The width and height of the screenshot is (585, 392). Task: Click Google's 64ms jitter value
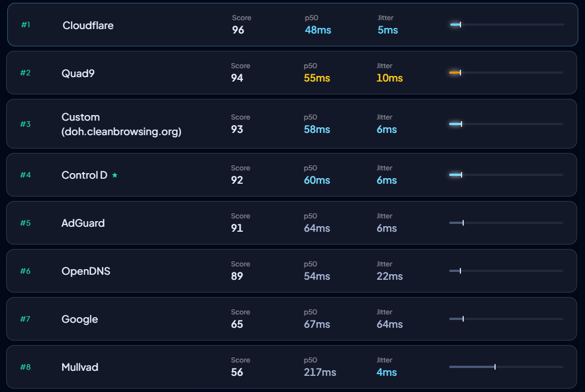pyautogui.click(x=389, y=324)
